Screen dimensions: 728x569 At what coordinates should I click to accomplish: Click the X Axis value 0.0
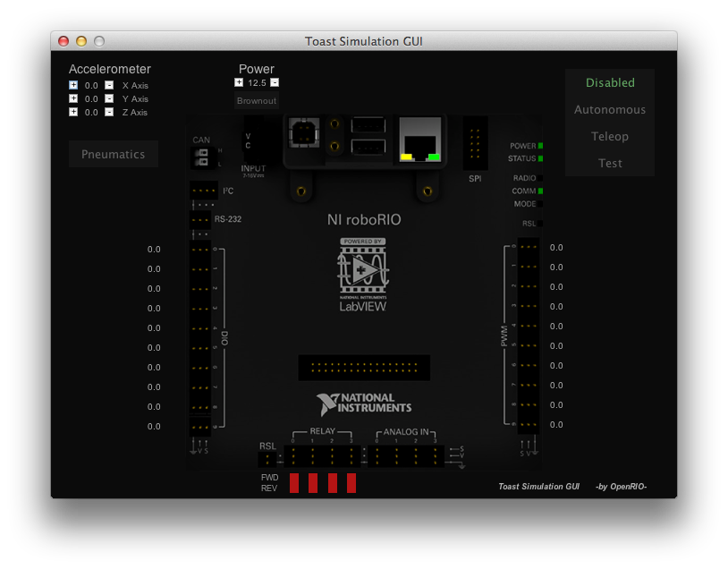click(x=91, y=86)
